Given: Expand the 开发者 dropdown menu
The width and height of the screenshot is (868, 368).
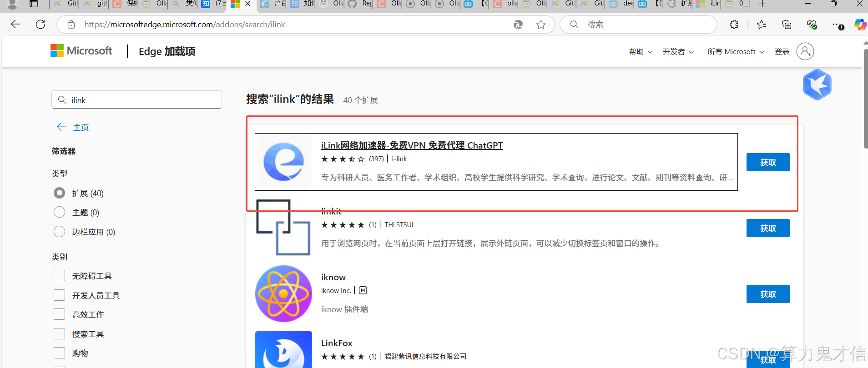Looking at the screenshot, I should click(x=678, y=52).
